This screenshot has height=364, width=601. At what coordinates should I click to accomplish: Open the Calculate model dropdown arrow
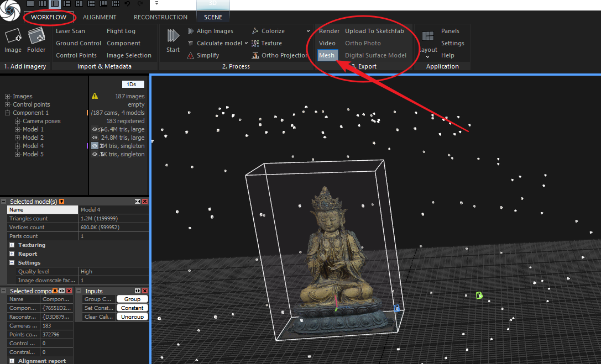coord(246,43)
